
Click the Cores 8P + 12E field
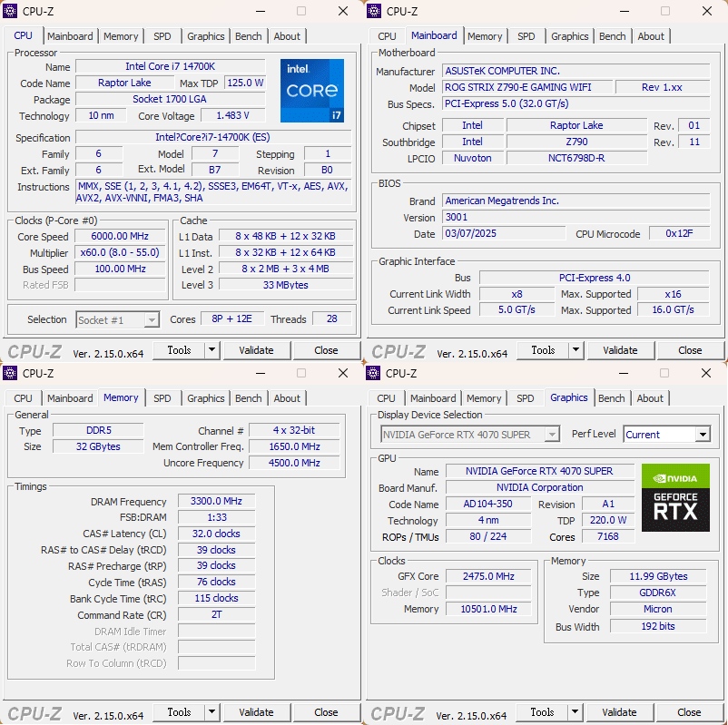pyautogui.click(x=231, y=318)
